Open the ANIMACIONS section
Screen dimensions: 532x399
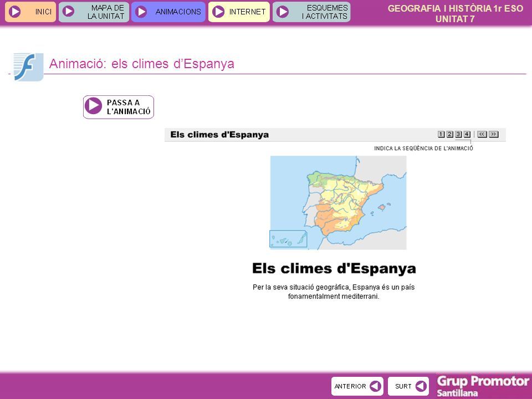pos(168,12)
